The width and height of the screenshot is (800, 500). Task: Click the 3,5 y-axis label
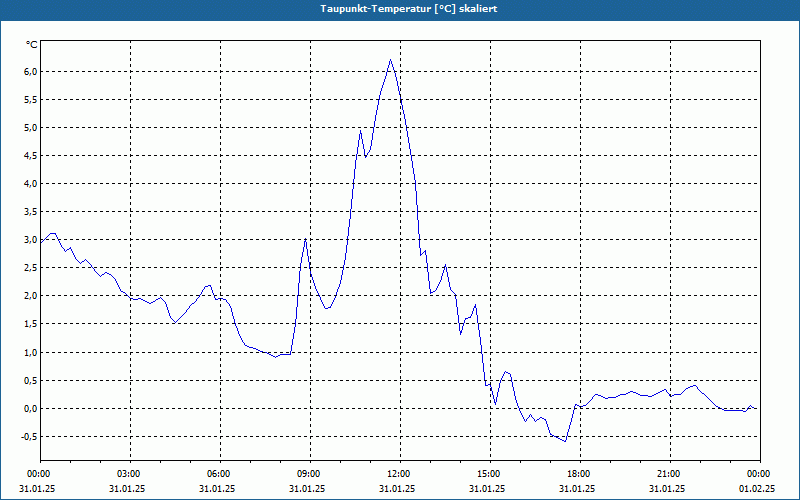pos(31,212)
